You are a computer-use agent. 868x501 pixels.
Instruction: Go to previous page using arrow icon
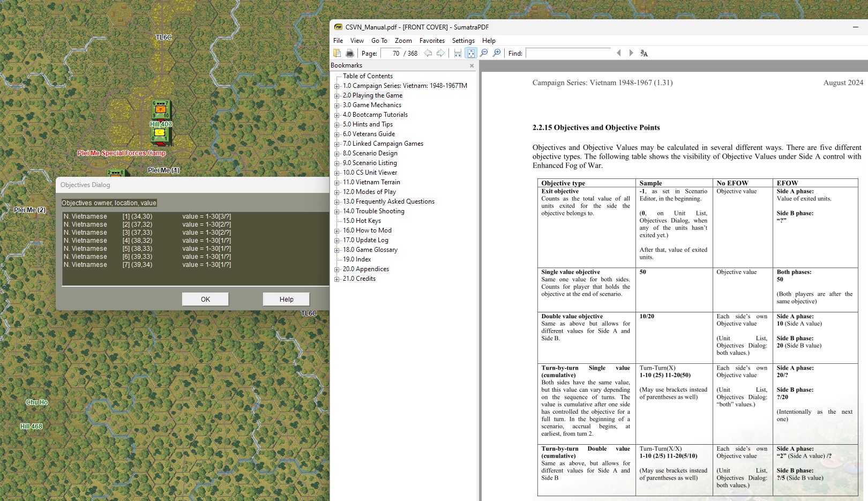point(428,53)
